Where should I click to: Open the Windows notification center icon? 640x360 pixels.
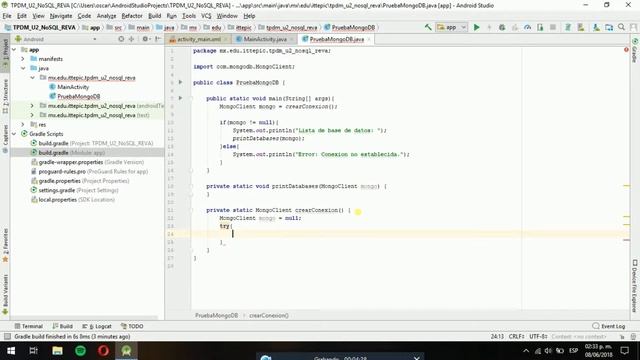(624, 351)
